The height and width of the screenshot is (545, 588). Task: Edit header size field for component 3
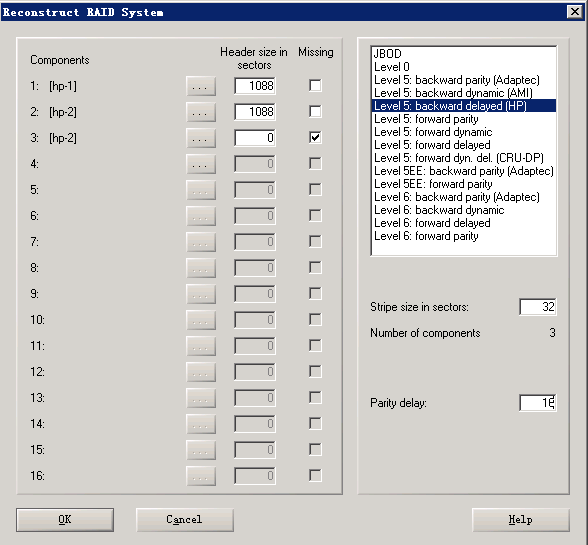point(255,138)
